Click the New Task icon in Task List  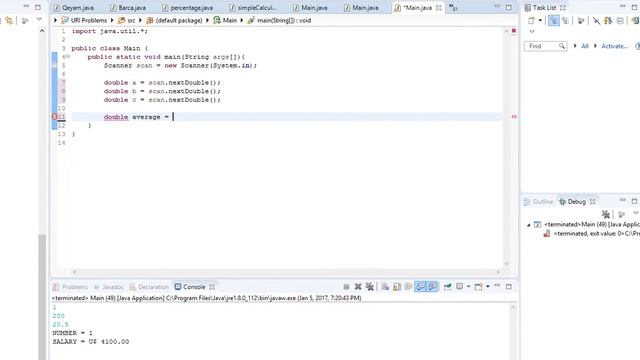tap(531, 20)
